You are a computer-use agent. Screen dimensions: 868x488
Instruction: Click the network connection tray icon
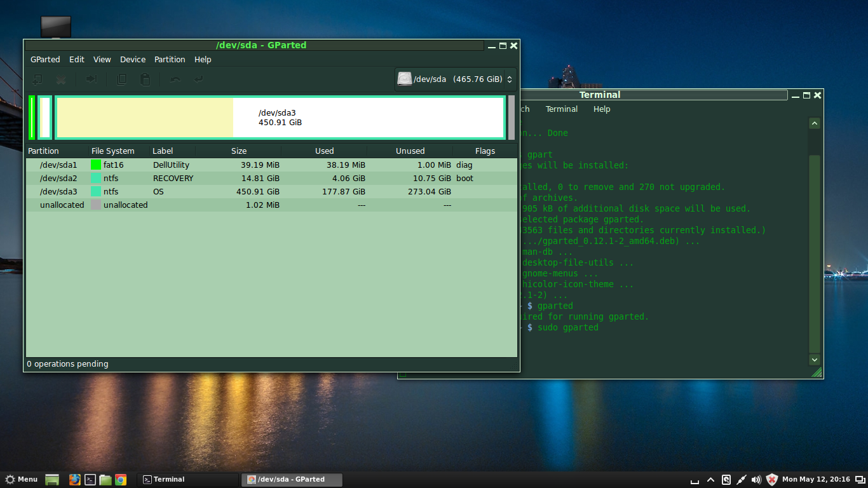[x=741, y=480]
